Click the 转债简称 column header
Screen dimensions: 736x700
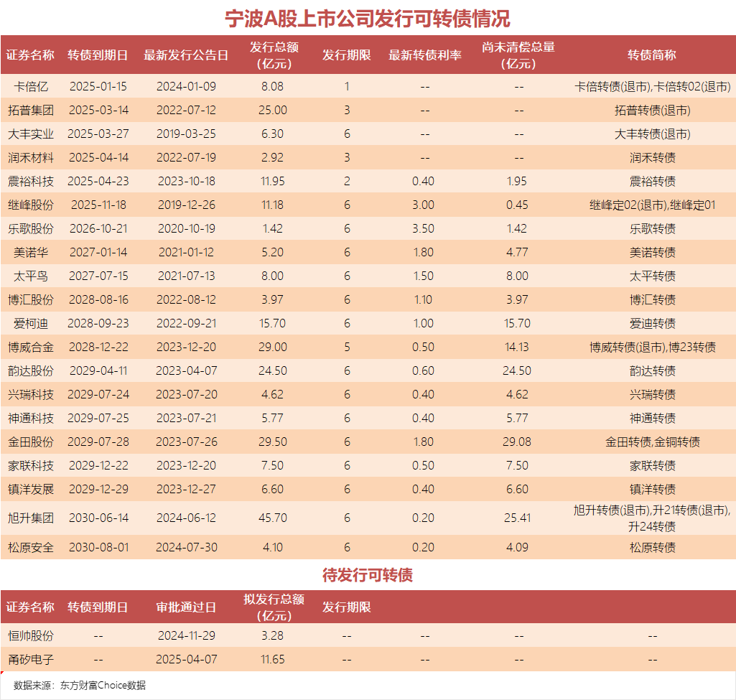[652, 55]
